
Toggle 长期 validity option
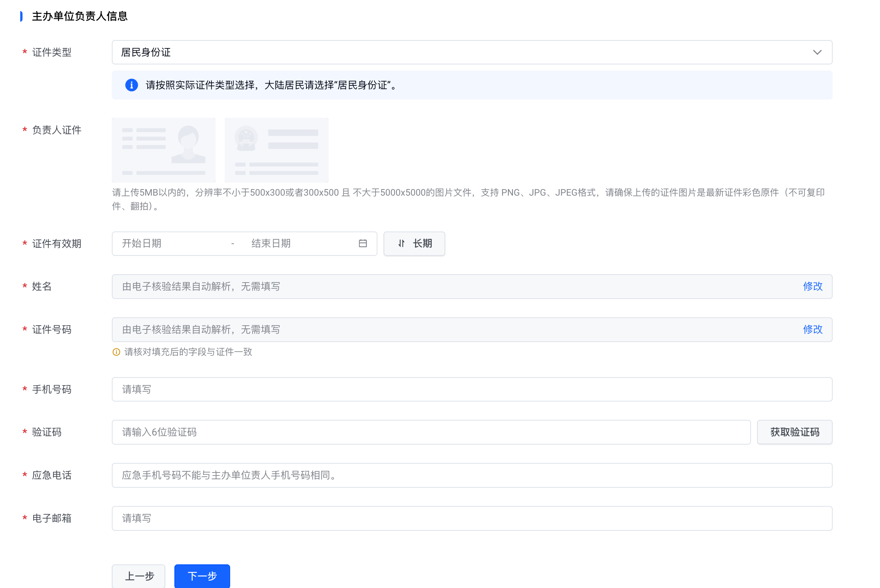pos(414,243)
